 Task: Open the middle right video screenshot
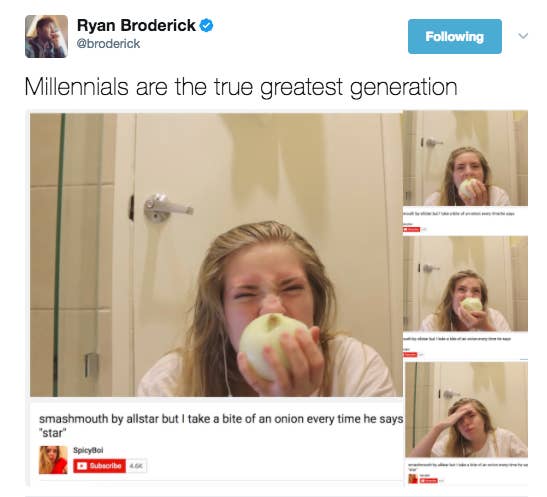tap(465, 284)
